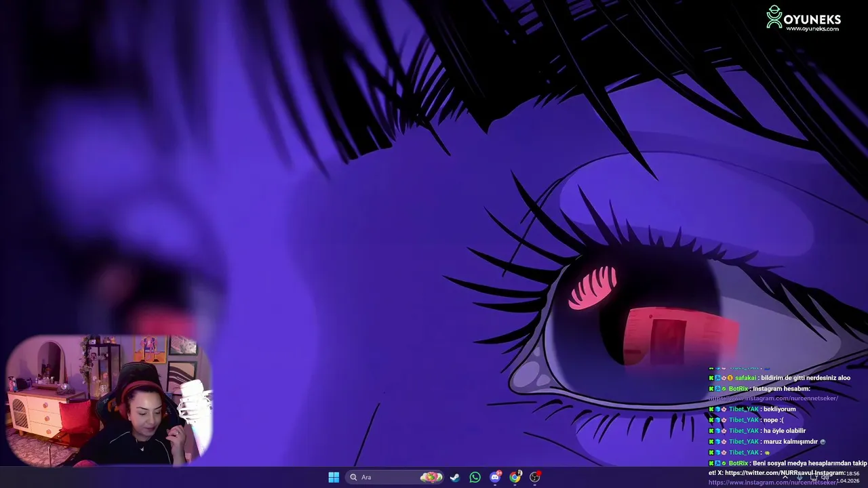
Task: Click the flower search highlight icon
Action: [x=431, y=477]
